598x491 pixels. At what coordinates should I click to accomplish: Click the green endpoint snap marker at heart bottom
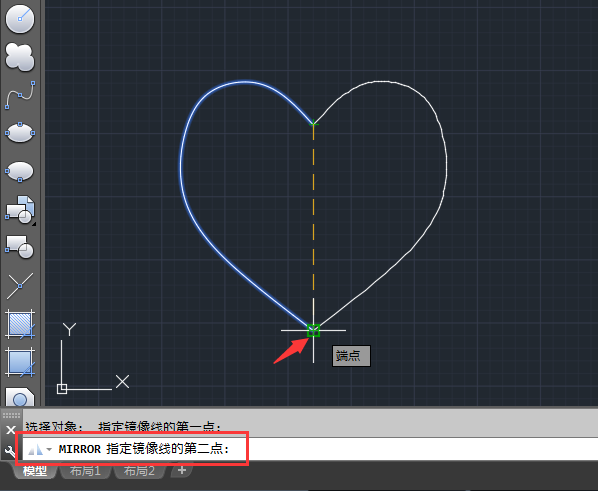coord(313,330)
